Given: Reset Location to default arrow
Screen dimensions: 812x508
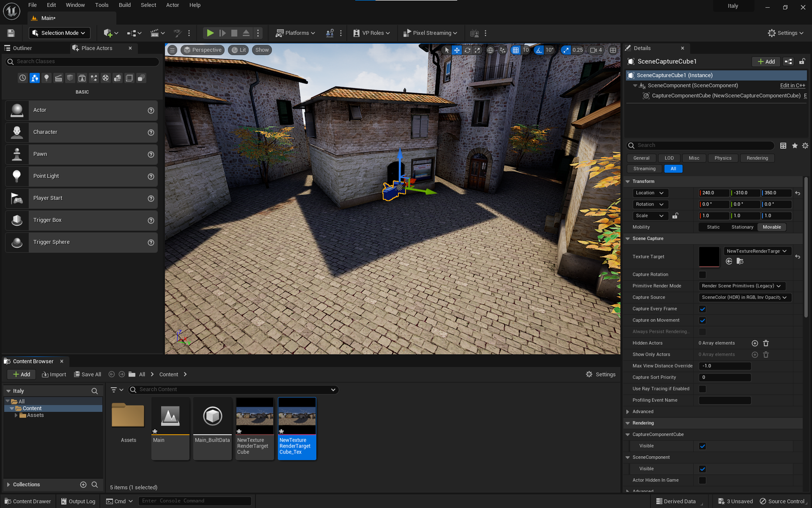Looking at the screenshot, I should [798, 193].
